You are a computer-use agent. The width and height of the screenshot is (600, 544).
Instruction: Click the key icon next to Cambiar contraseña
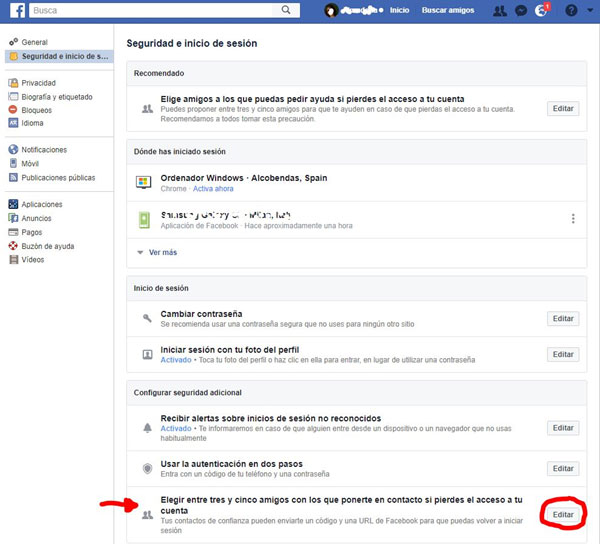point(147,318)
